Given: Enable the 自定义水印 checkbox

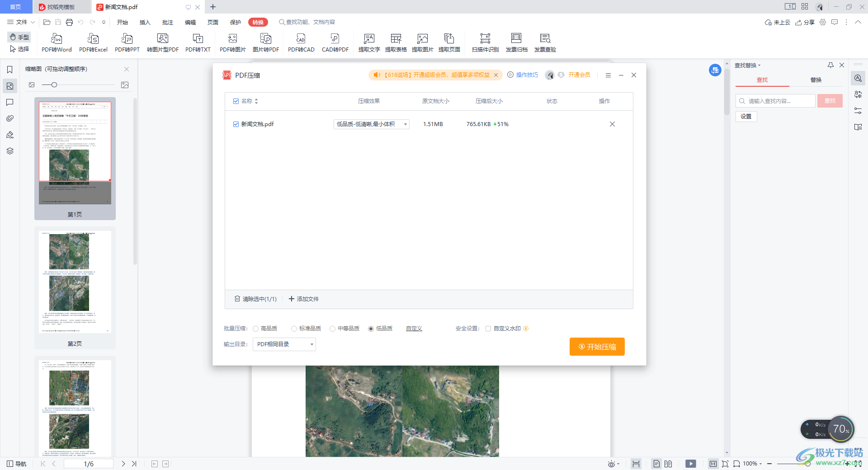Looking at the screenshot, I should coord(488,329).
